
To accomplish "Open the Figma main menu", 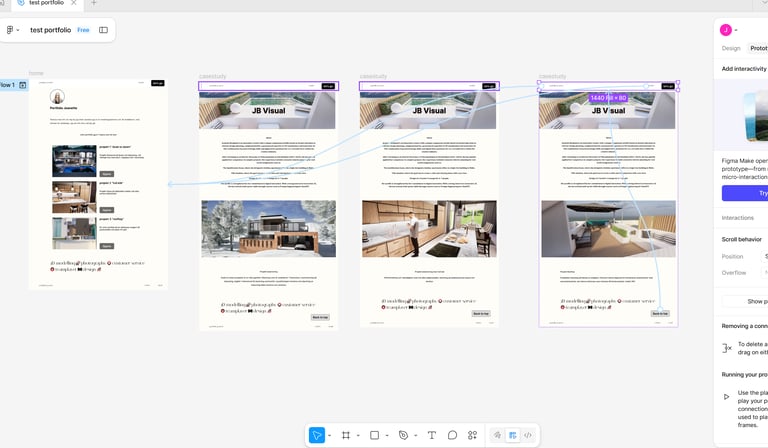I will (12, 30).
